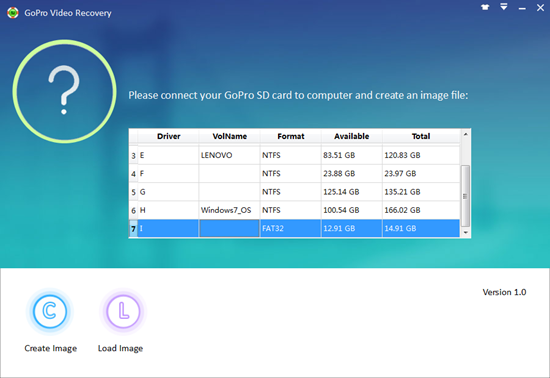
Task: Click the 166.02 GB total cell
Action: (421, 210)
